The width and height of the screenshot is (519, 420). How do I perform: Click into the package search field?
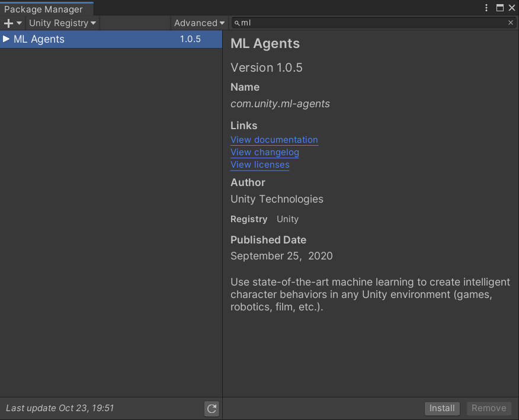click(373, 23)
